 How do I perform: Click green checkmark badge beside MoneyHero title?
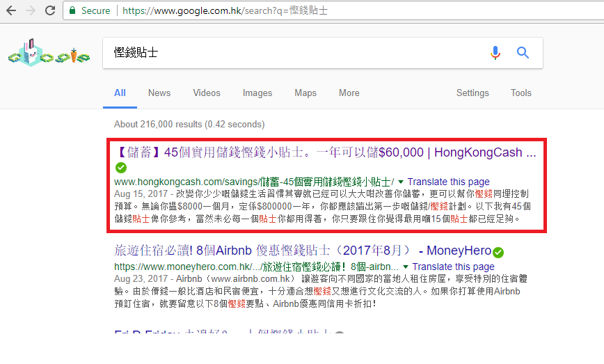click(498, 253)
